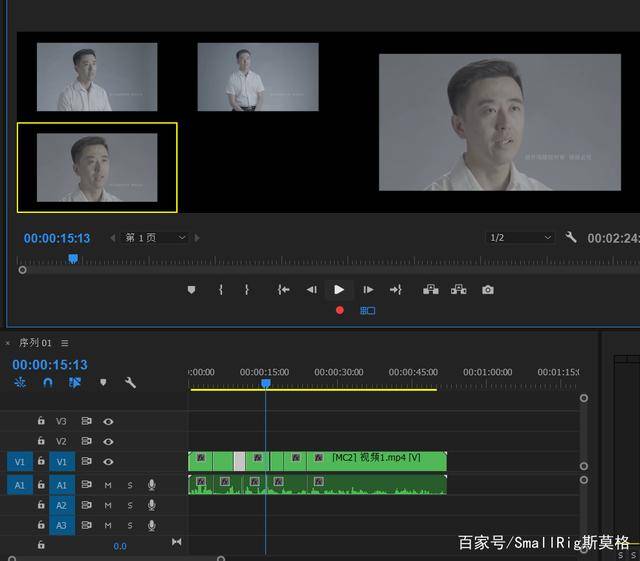Toggle the lock on the V2 track

[x=41, y=441]
